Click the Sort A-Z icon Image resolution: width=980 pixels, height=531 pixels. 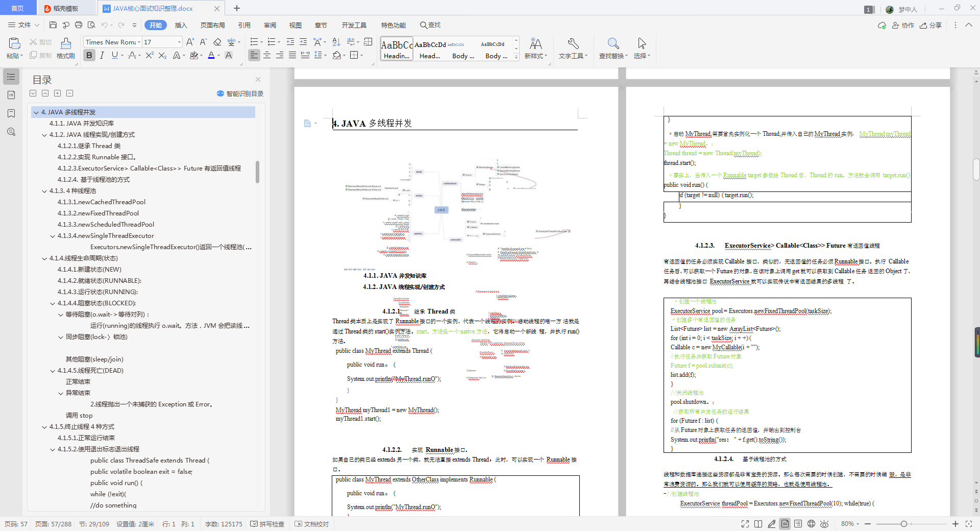336,42
